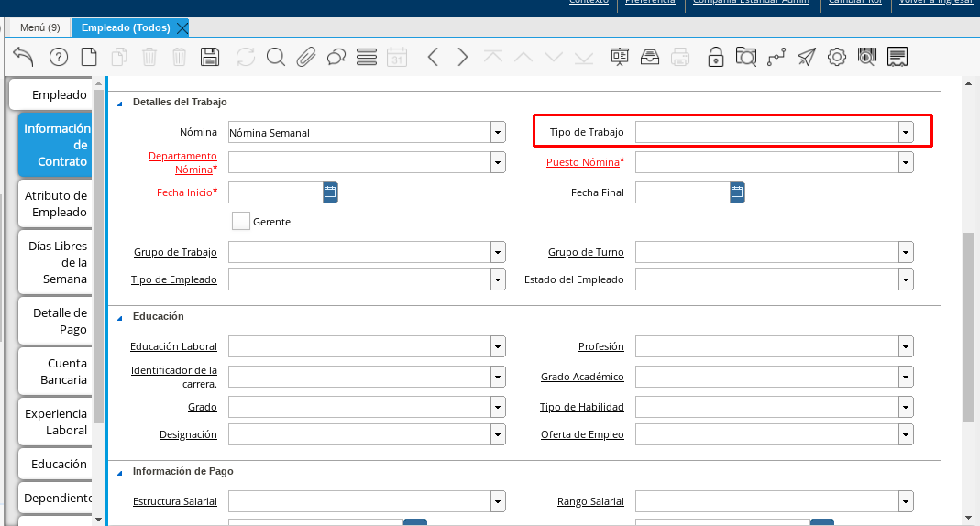The height and width of the screenshot is (526, 980).
Task: Go to the next record arrow
Action: (463, 57)
